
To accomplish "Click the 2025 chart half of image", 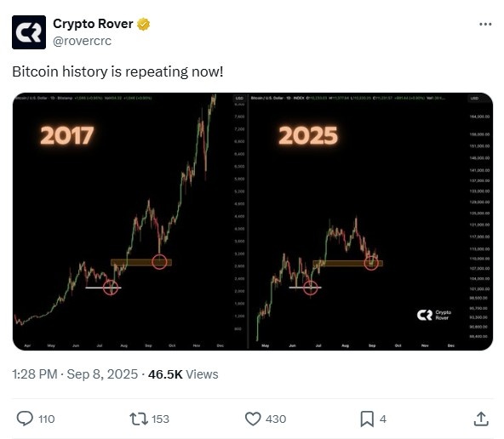I will (370, 221).
